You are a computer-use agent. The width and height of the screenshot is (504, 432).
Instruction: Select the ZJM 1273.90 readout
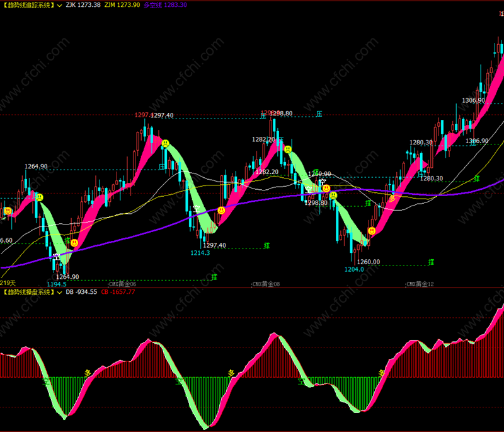(122, 5)
